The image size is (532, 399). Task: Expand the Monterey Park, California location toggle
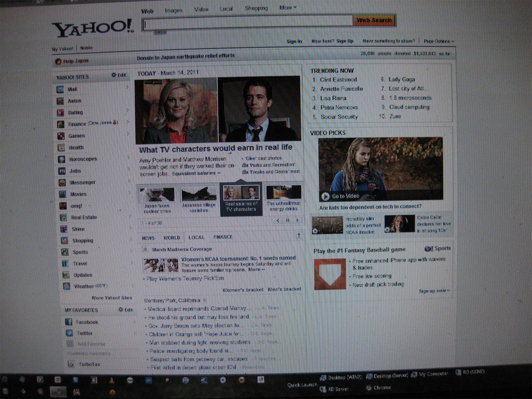[204, 301]
